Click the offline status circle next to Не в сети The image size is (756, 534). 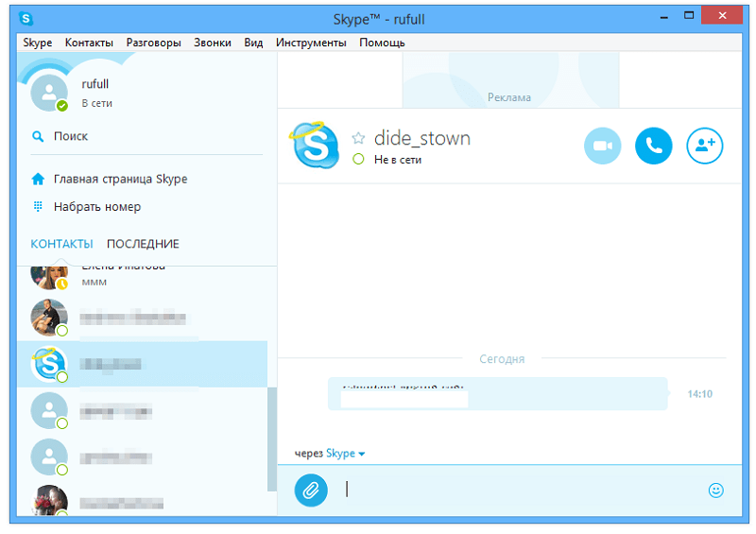point(358,159)
